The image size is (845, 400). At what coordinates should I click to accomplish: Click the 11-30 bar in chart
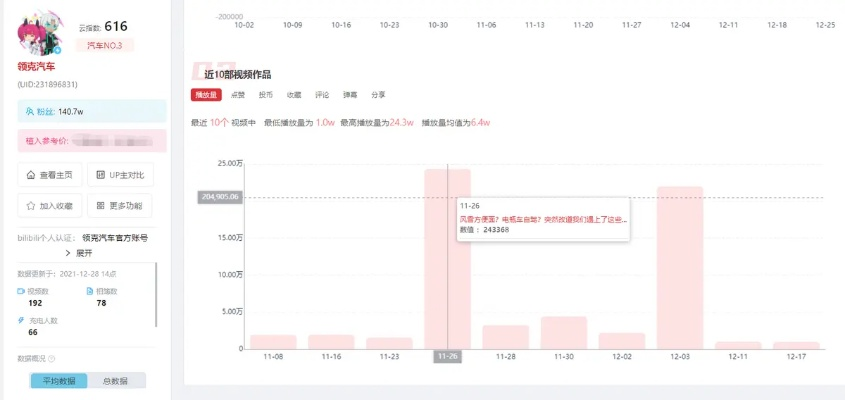(564, 333)
